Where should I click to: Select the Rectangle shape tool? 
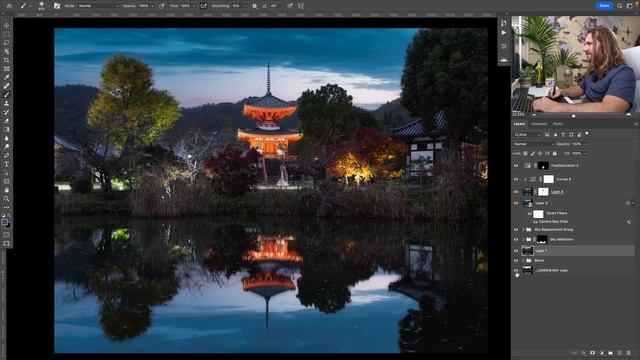click(x=7, y=181)
